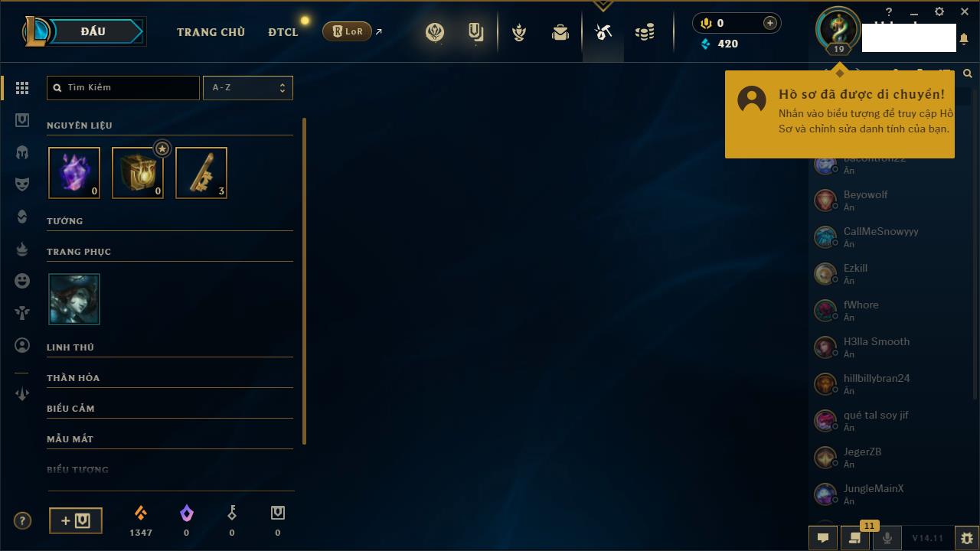Toggle the microphone mute button
Image resolution: width=980 pixels, height=551 pixels.
(x=887, y=538)
